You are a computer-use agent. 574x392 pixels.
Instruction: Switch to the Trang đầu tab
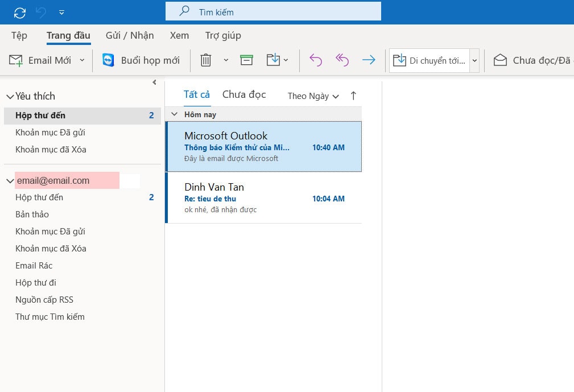pos(68,36)
